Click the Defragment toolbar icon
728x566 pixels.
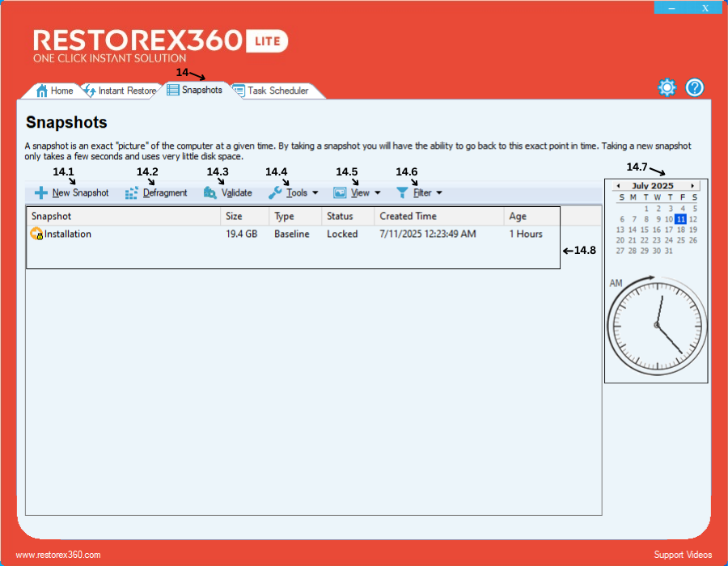click(131, 193)
